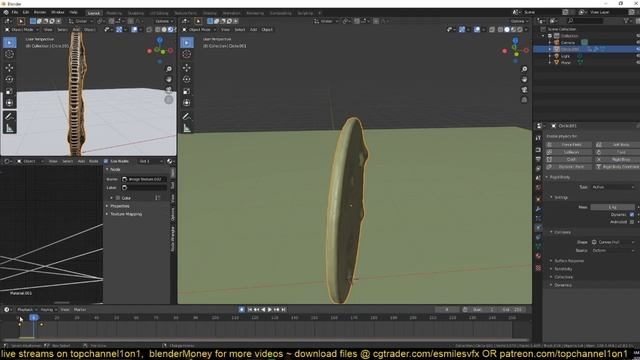640x360 pixels.
Task: Toggle X-ray mode in left viewport header
Action: (x=149, y=29)
